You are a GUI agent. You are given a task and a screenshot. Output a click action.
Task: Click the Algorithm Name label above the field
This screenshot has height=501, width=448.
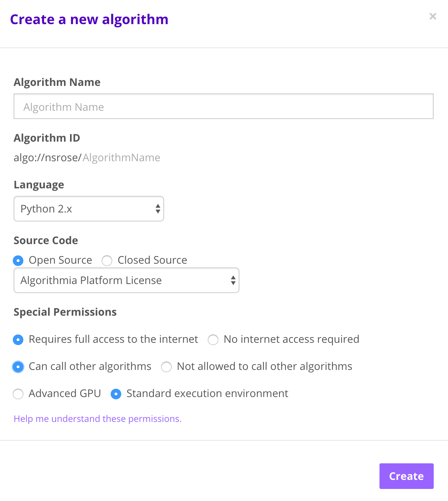tap(57, 82)
